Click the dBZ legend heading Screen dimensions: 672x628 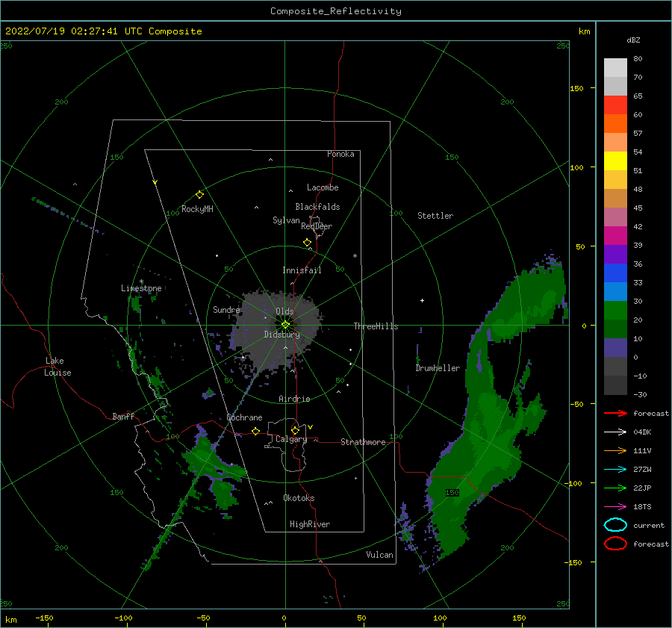click(x=633, y=40)
